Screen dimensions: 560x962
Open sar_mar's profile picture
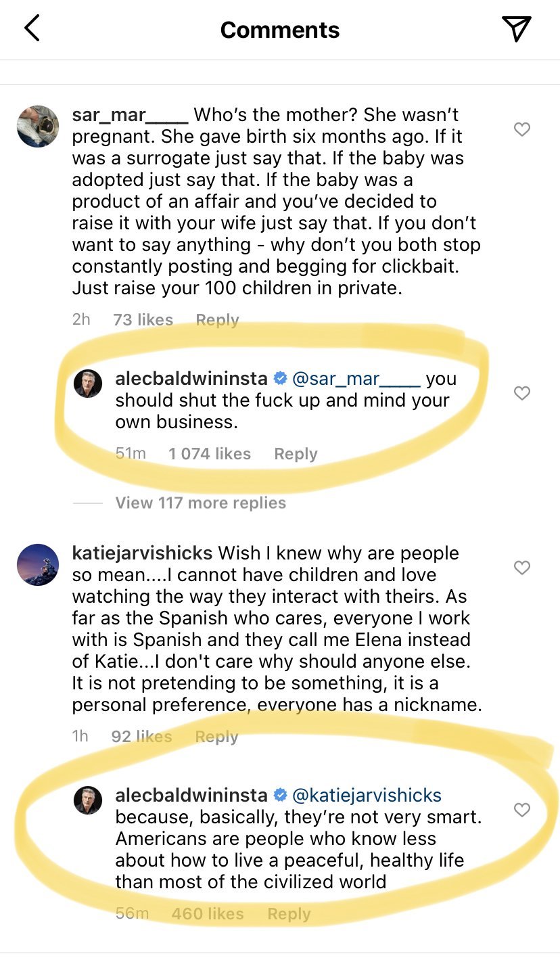[x=38, y=127]
